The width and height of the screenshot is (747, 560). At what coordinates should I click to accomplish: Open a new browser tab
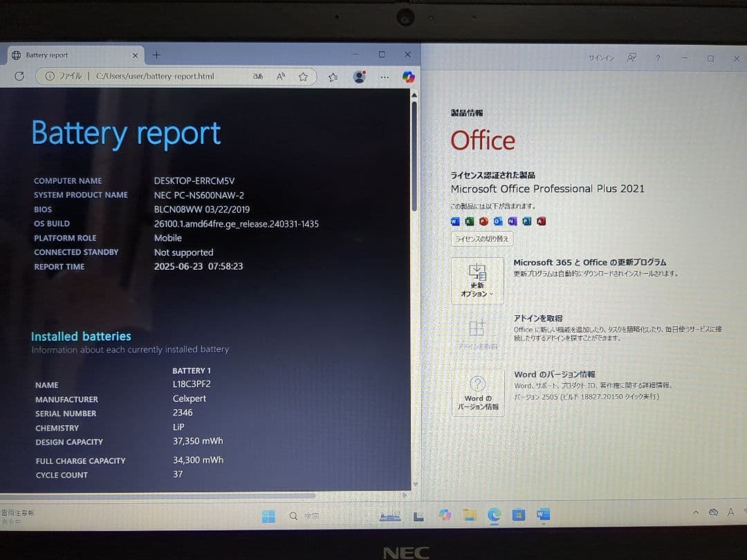(156, 55)
